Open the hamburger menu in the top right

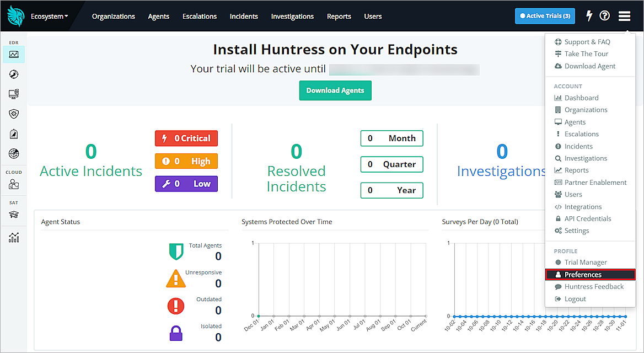624,16
